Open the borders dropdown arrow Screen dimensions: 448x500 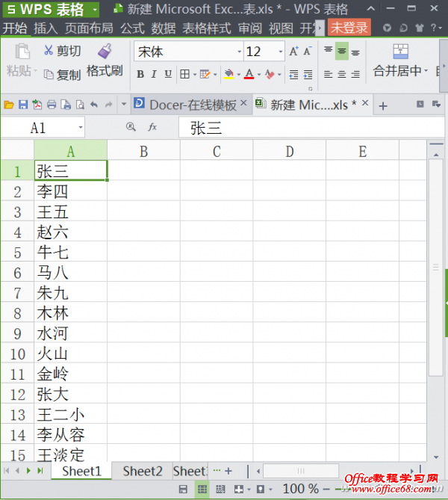coord(195,75)
